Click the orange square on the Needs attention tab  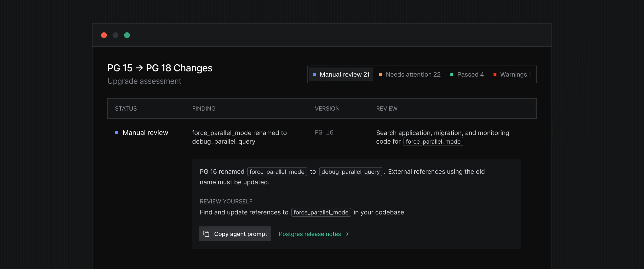click(x=380, y=74)
